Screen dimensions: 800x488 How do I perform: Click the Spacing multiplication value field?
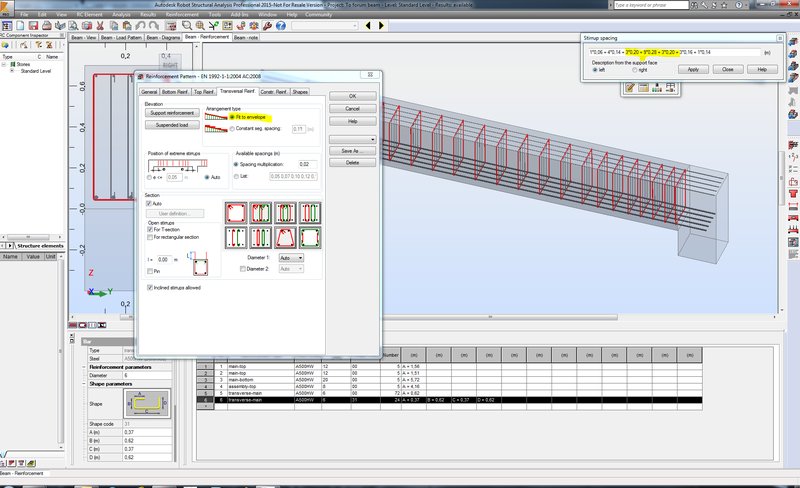pos(308,164)
